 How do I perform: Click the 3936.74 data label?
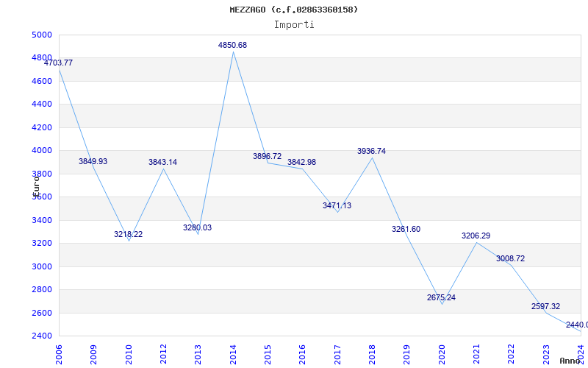pyautogui.click(x=371, y=151)
